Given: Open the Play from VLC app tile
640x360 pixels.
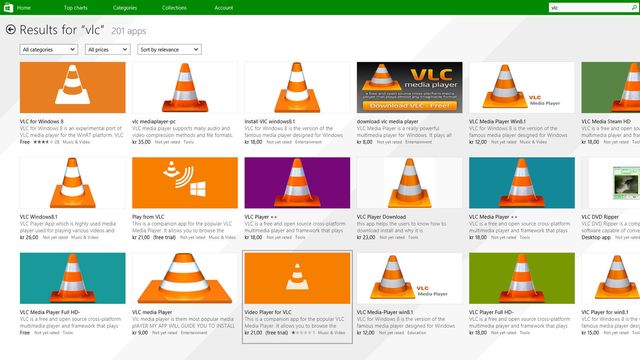Looking at the screenshot, I should pos(185,199).
